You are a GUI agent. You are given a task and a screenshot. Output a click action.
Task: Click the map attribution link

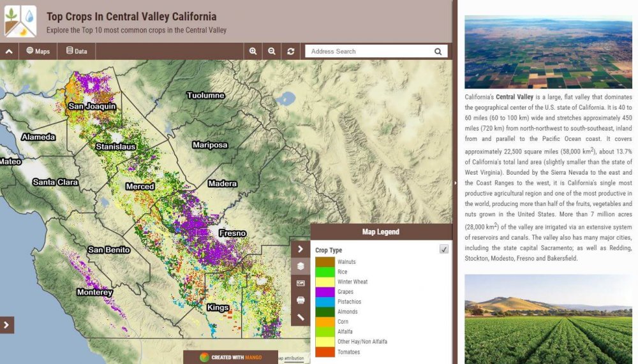coord(292,358)
